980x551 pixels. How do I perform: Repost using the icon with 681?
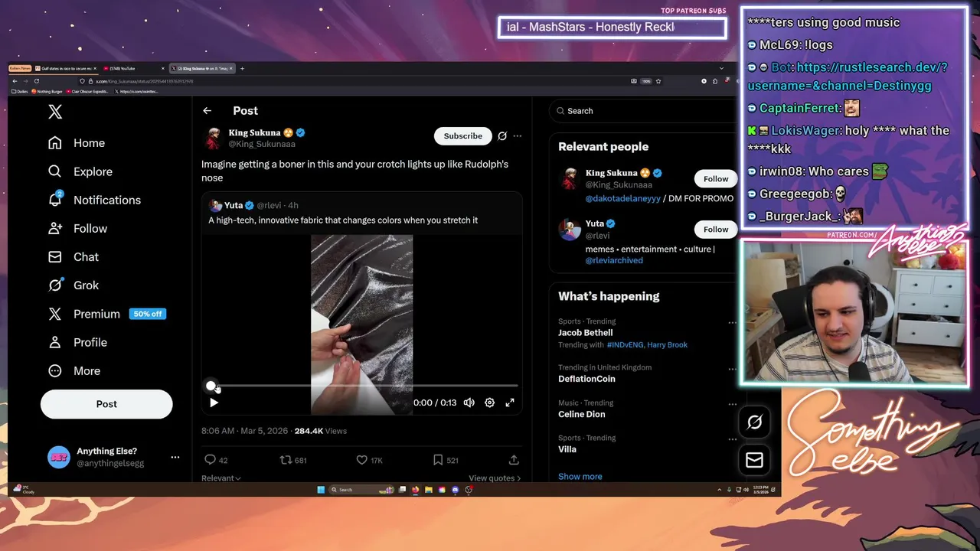286,460
